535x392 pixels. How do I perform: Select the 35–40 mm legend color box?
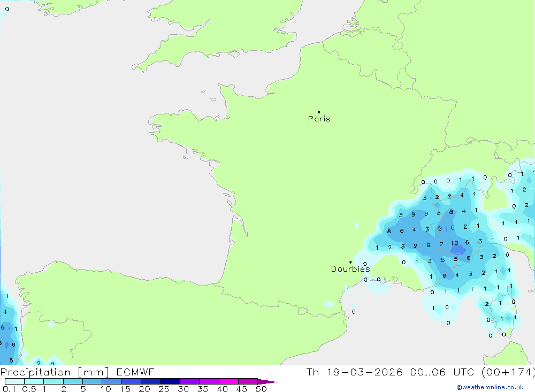pos(209,381)
